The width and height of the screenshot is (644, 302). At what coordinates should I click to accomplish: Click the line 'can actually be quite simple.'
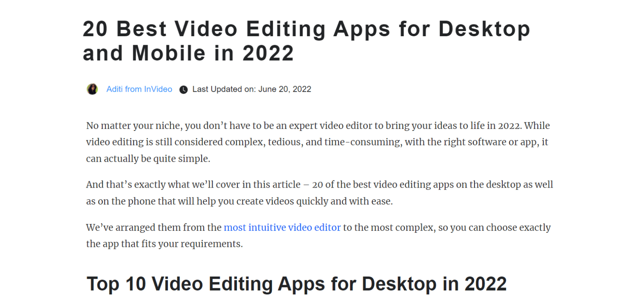pyautogui.click(x=148, y=159)
